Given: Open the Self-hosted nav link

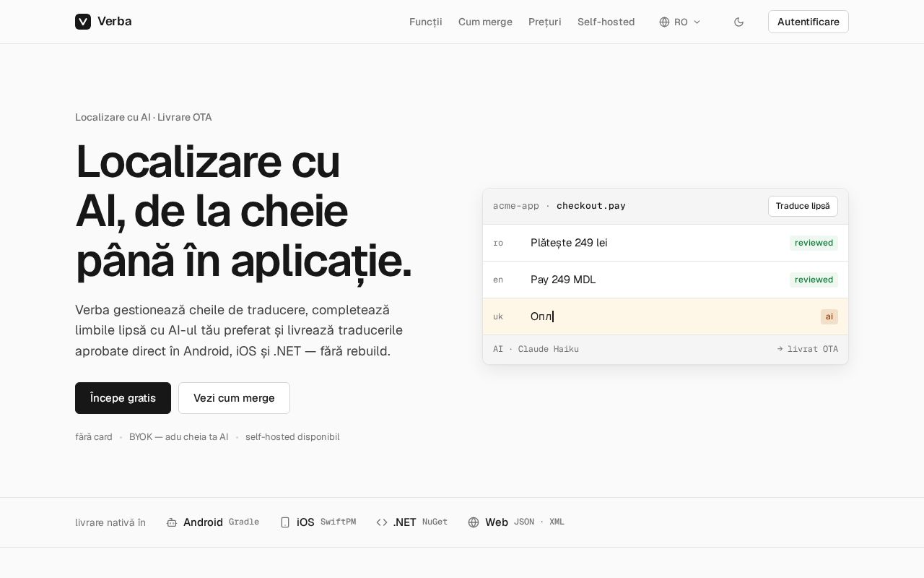Looking at the screenshot, I should pos(606,22).
